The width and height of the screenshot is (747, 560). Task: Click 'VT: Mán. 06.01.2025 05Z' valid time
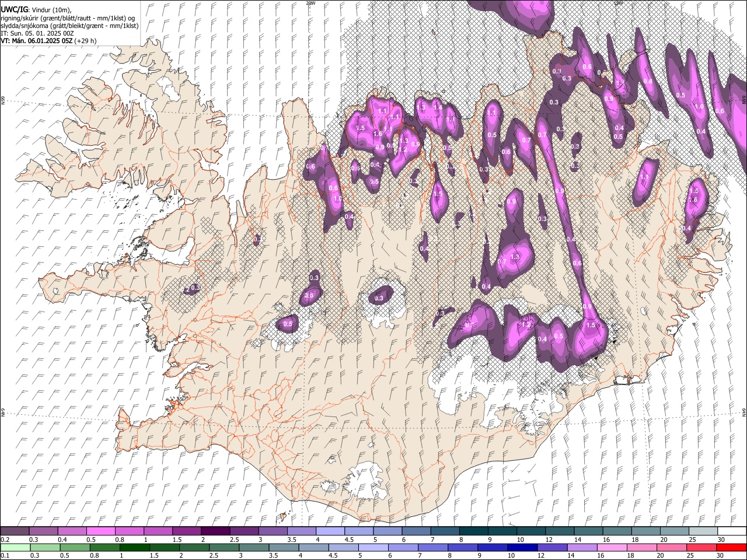[37, 41]
